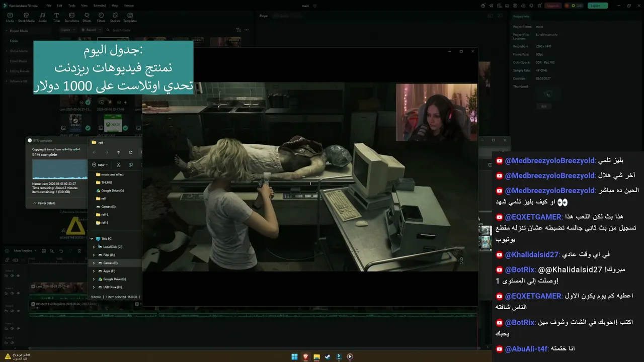Open the THUMB folder in File Explorer
644x362 pixels.
click(104, 183)
